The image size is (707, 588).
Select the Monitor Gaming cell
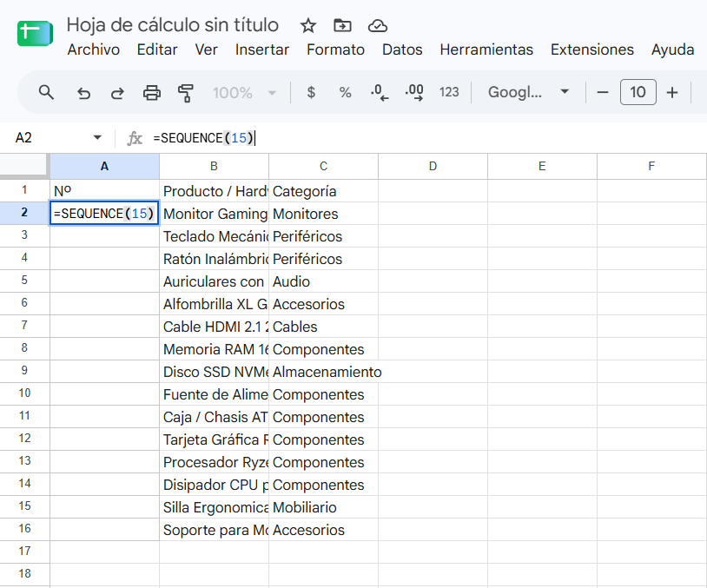(215, 214)
